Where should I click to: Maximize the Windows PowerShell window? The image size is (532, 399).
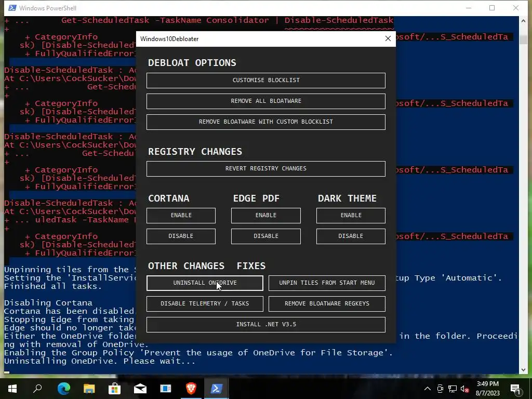click(x=492, y=8)
